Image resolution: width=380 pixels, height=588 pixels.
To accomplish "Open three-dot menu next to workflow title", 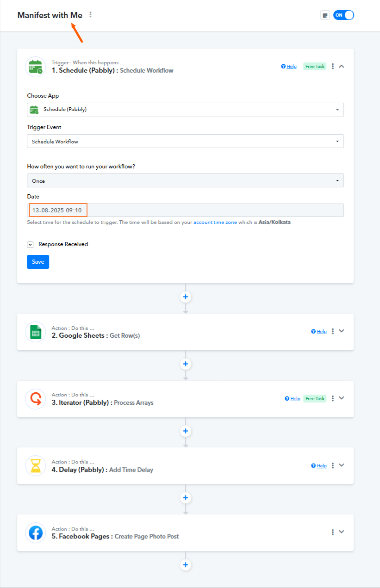I will (91, 15).
